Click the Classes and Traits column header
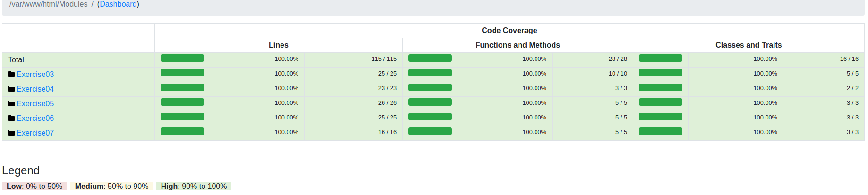 (x=749, y=45)
